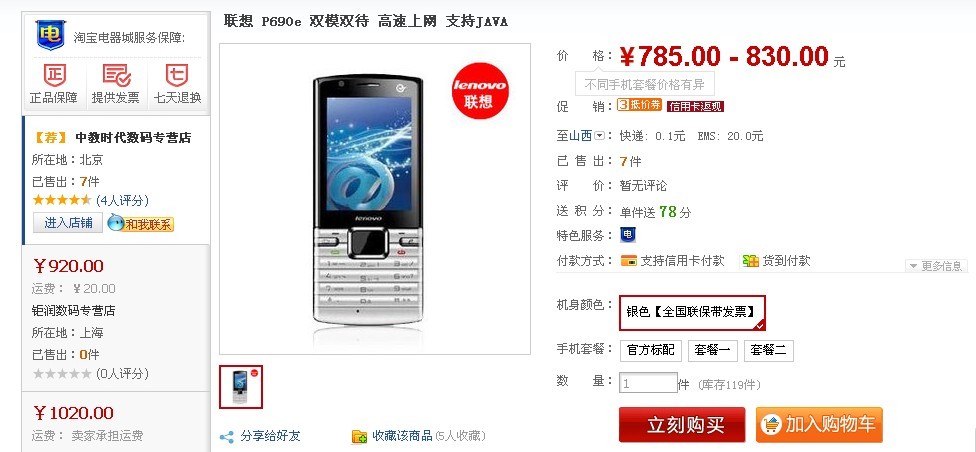This screenshot has height=452, width=976.
Task: Click the blue 电 shield logo
Action: point(50,35)
